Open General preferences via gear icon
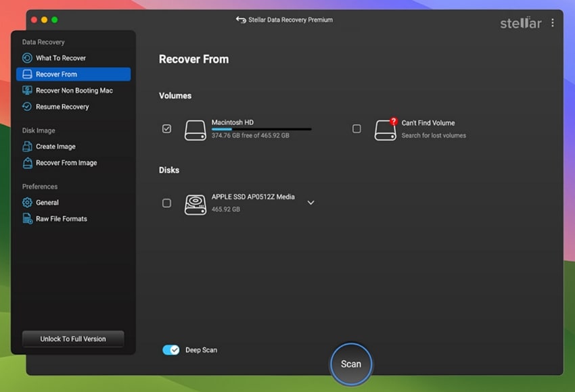Viewport: 575px width, 392px height. pos(26,202)
